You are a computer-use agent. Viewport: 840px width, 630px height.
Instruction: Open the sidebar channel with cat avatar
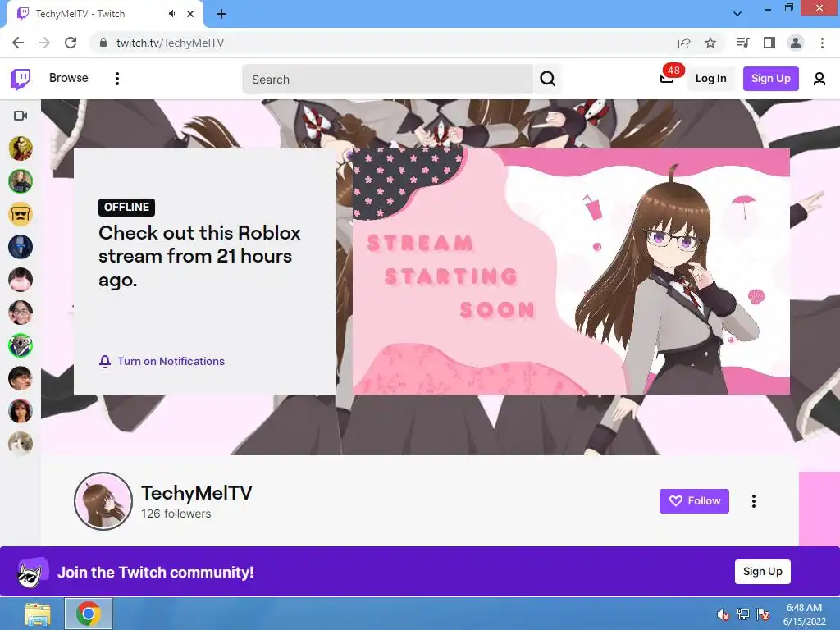click(21, 444)
